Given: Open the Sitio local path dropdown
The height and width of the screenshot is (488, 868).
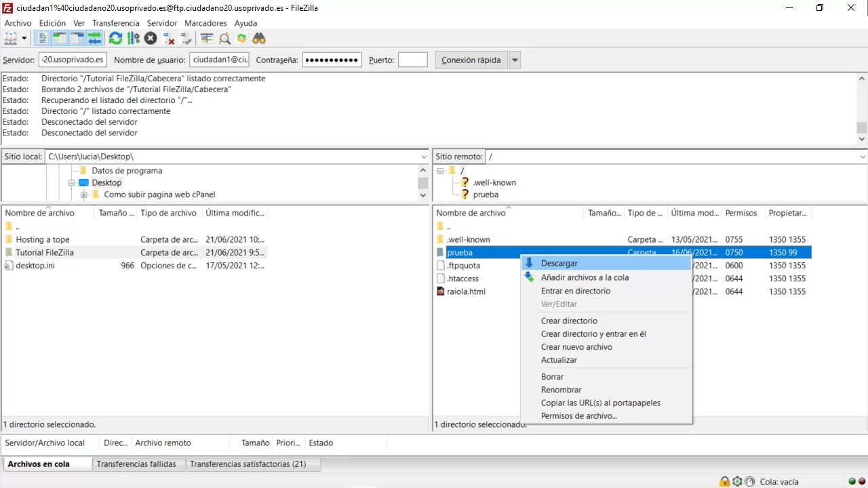Looking at the screenshot, I should pyautogui.click(x=424, y=157).
